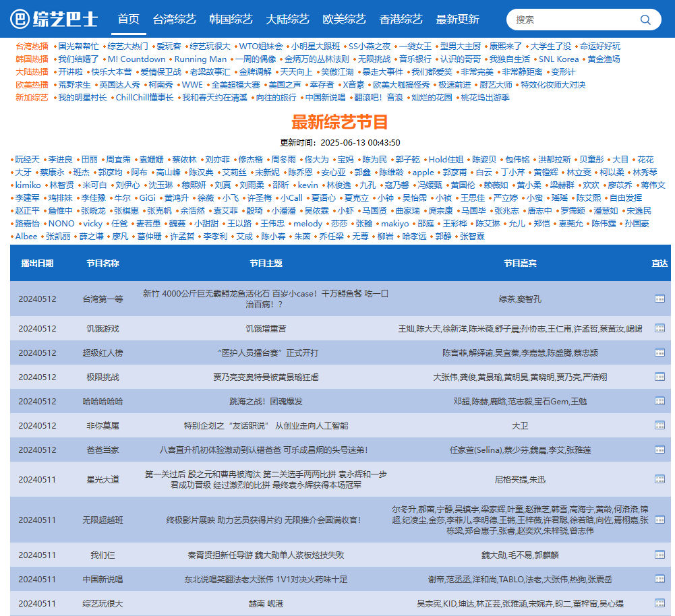Open the 康熙来了 show link
The image size is (675, 616).
[x=506, y=47]
